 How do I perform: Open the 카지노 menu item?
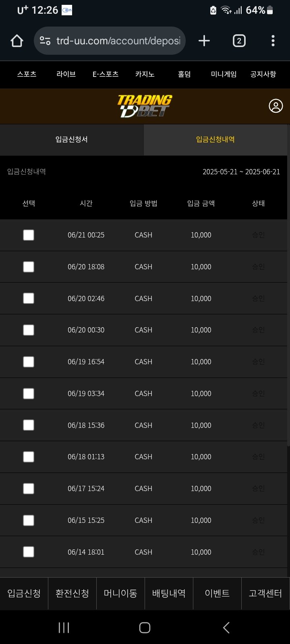tap(145, 74)
